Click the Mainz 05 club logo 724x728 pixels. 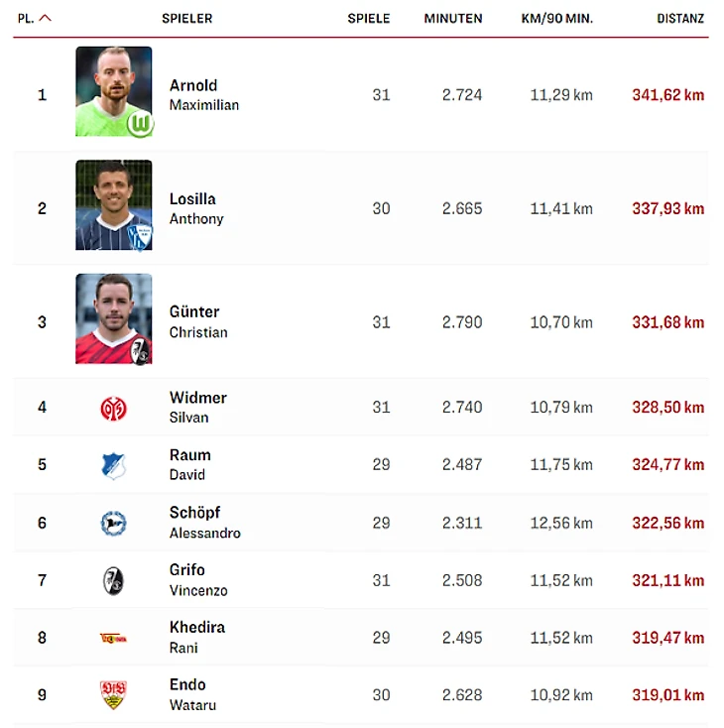(x=113, y=408)
